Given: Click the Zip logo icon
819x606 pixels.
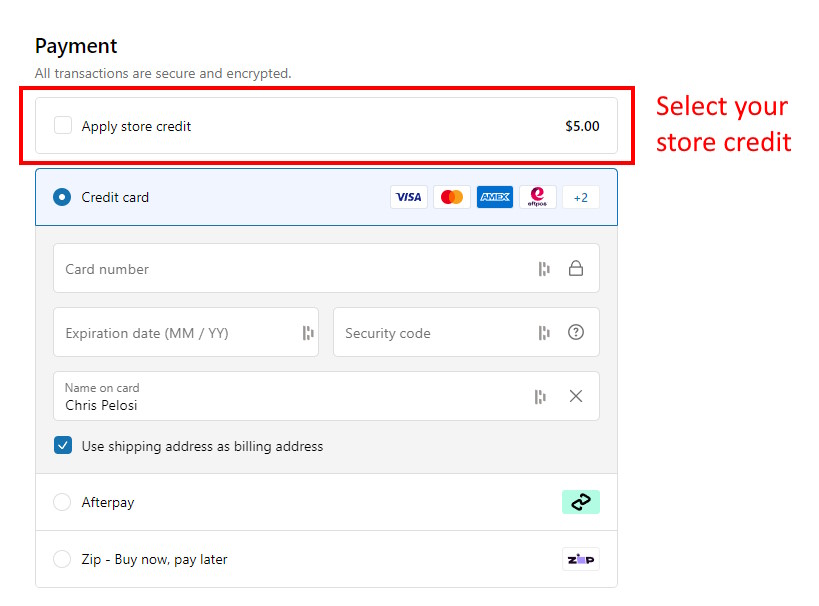Looking at the screenshot, I should coord(581,559).
